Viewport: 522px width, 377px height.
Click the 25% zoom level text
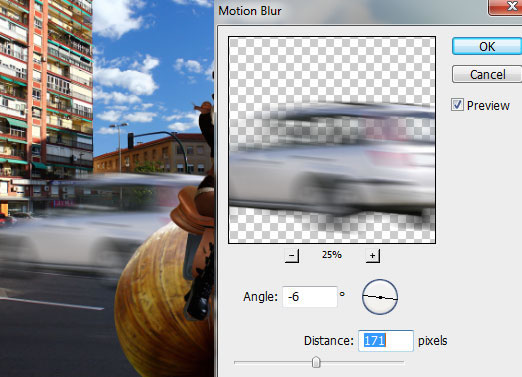[332, 255]
